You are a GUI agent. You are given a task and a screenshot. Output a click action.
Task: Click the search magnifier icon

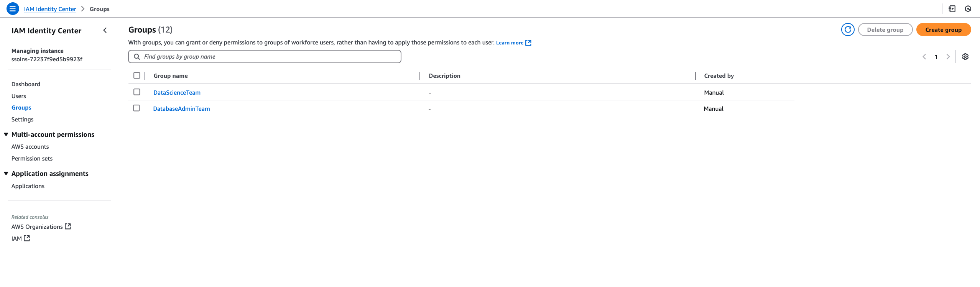click(x=136, y=57)
